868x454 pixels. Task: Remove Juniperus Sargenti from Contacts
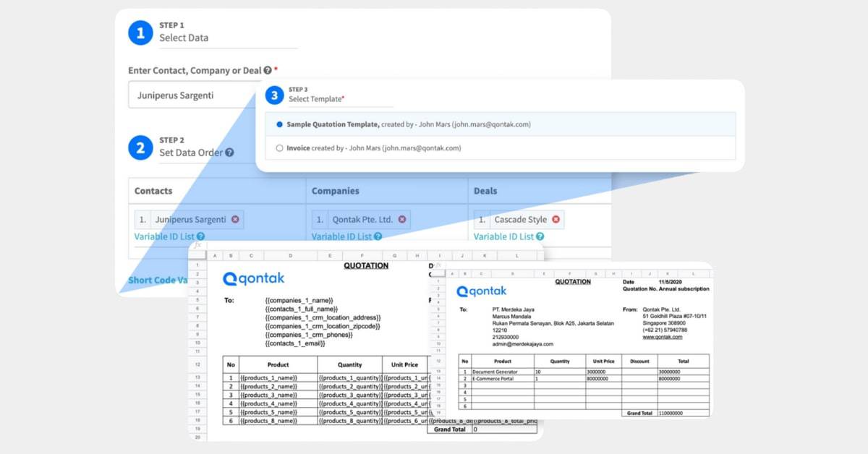click(x=235, y=219)
